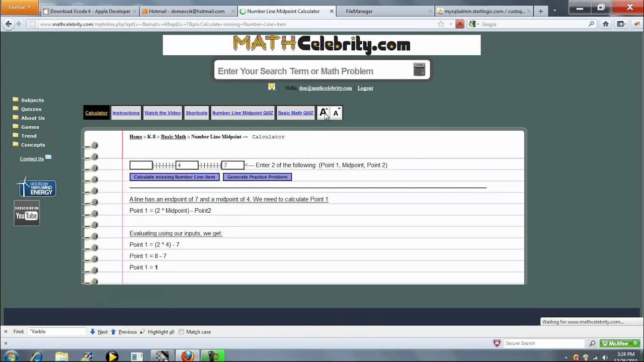Image resolution: width=644 pixels, height=362 pixels.
Task: Open the Windows Start menu
Action: [x=11, y=356]
